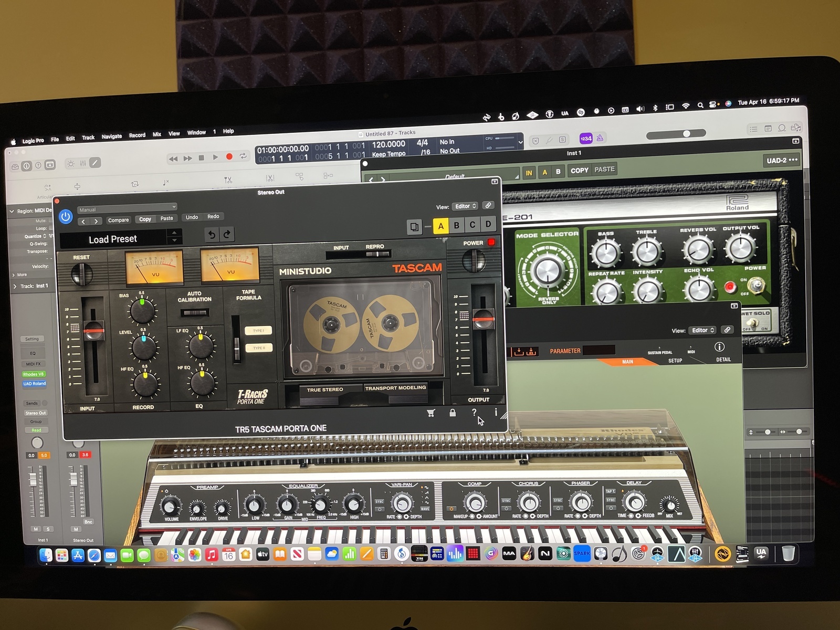The height and width of the screenshot is (630, 840).
Task: Click the T-RackS question-mark help icon
Action: pos(474,412)
